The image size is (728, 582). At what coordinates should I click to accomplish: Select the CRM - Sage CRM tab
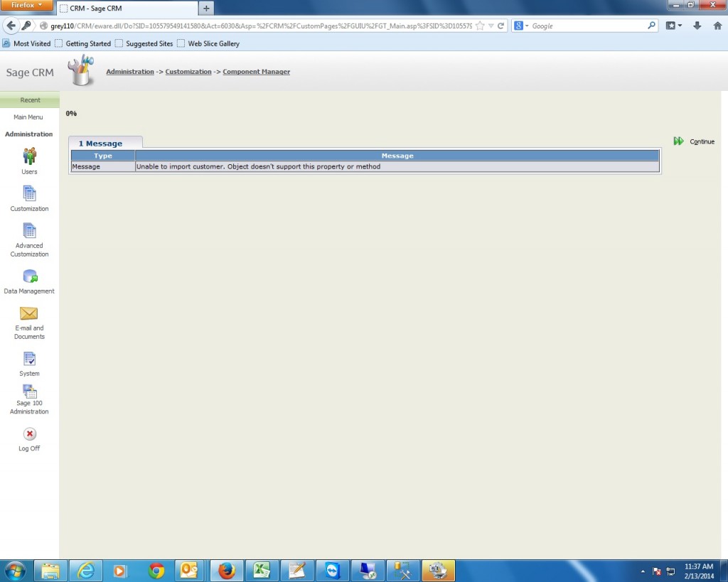pos(127,9)
